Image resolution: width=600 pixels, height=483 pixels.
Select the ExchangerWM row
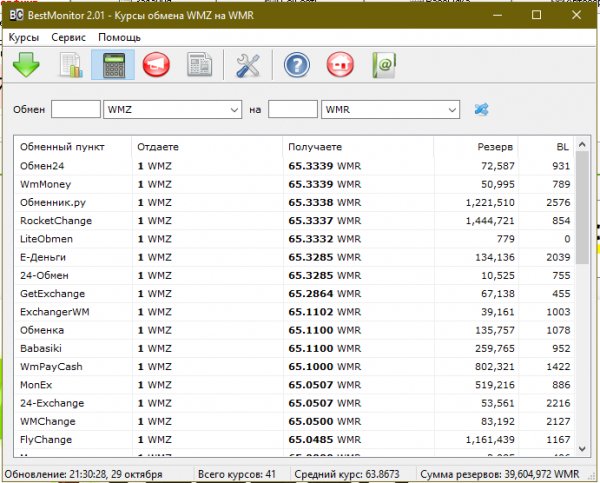tap(295, 312)
